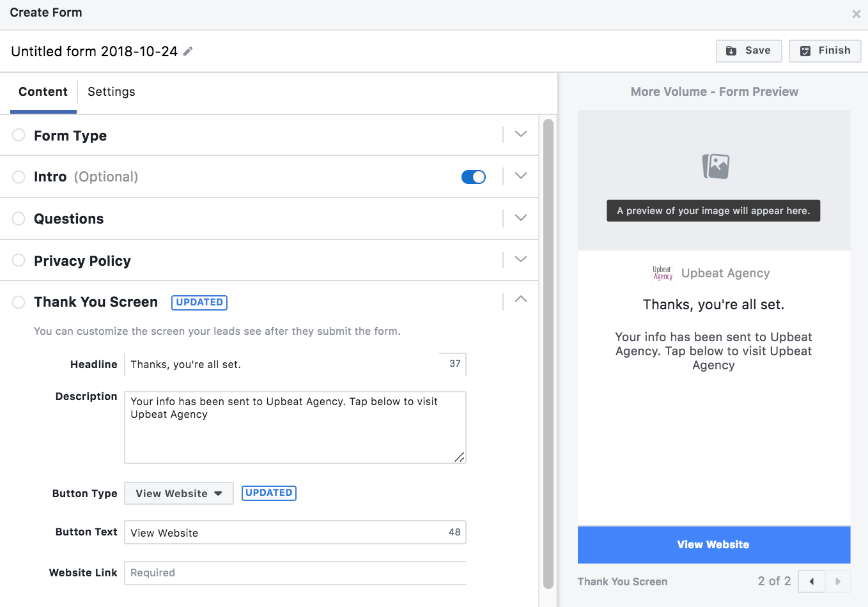Click the More Volume - Form Preview title

pos(715,92)
